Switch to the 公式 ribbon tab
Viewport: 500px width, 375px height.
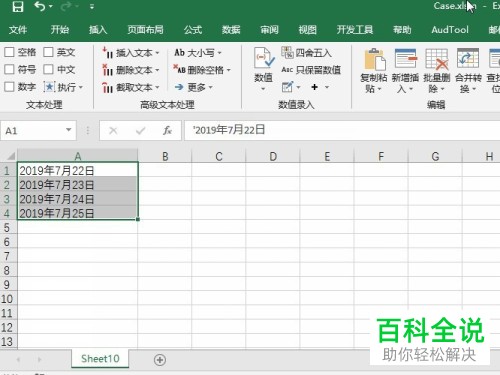(193, 30)
